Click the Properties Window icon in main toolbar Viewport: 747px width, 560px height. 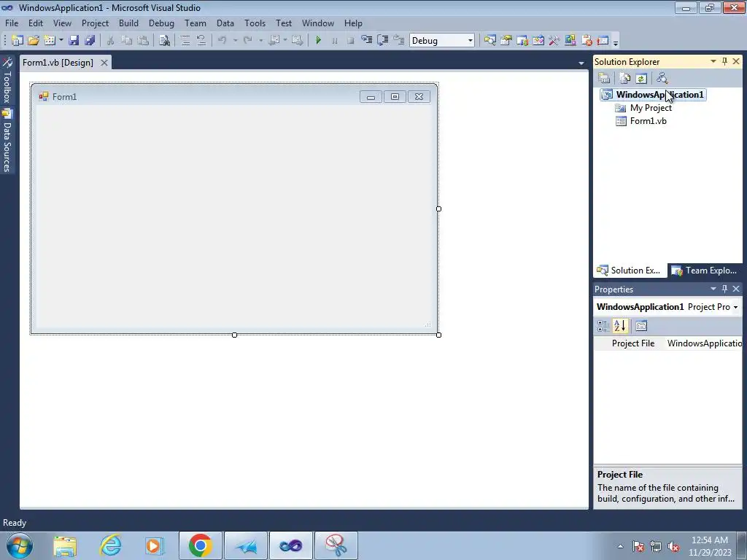pyautogui.click(x=506, y=41)
